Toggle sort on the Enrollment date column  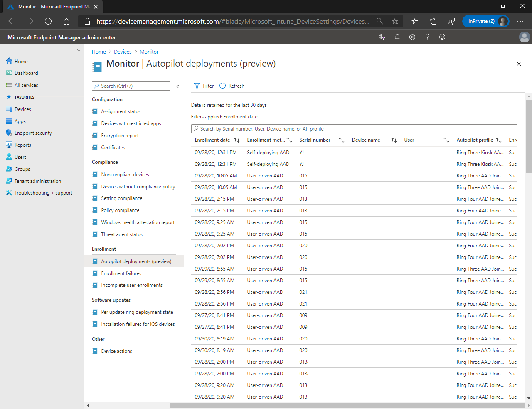237,140
